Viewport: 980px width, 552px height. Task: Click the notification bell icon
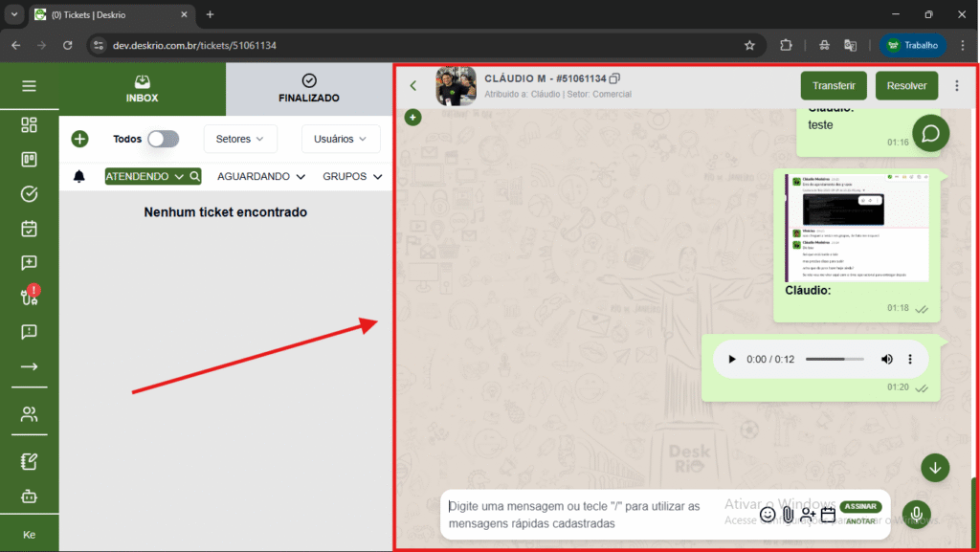coord(79,176)
